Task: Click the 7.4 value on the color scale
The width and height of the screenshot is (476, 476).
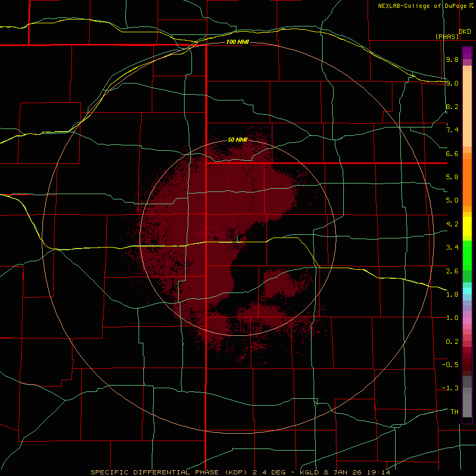Action: [x=452, y=130]
